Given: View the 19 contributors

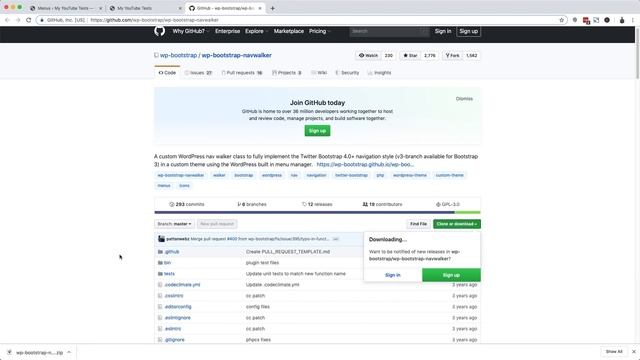Looking at the screenshot, I should coord(382,204).
